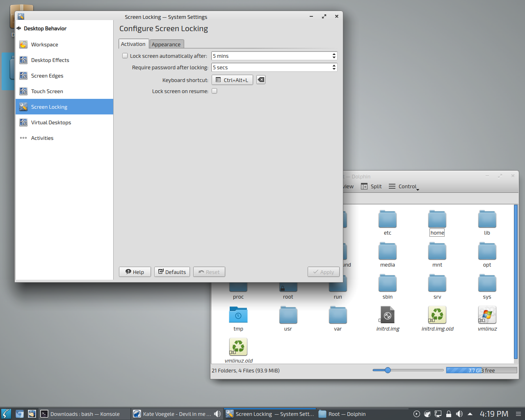Click the 7.7 GiB free space bar

click(x=482, y=370)
